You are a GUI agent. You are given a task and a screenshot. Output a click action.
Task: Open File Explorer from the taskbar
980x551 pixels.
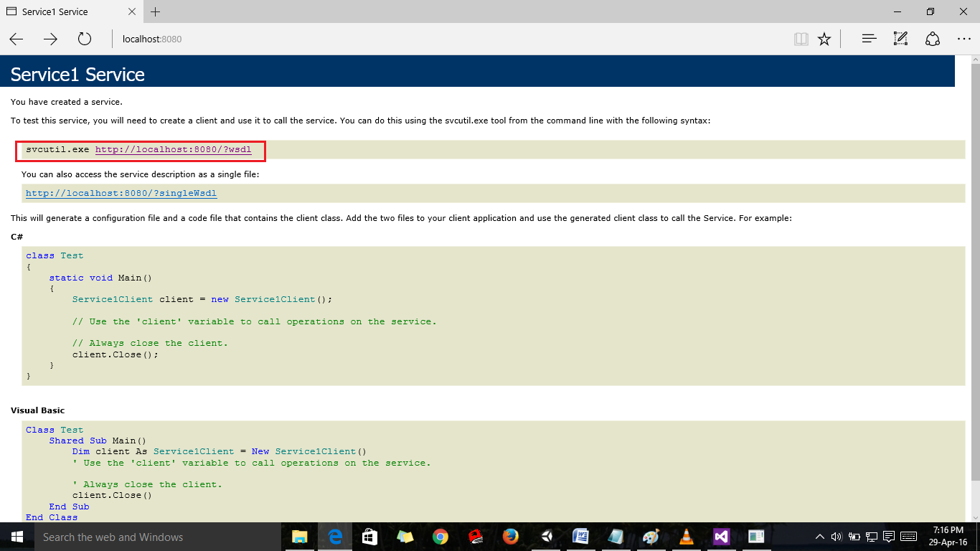[x=300, y=537]
